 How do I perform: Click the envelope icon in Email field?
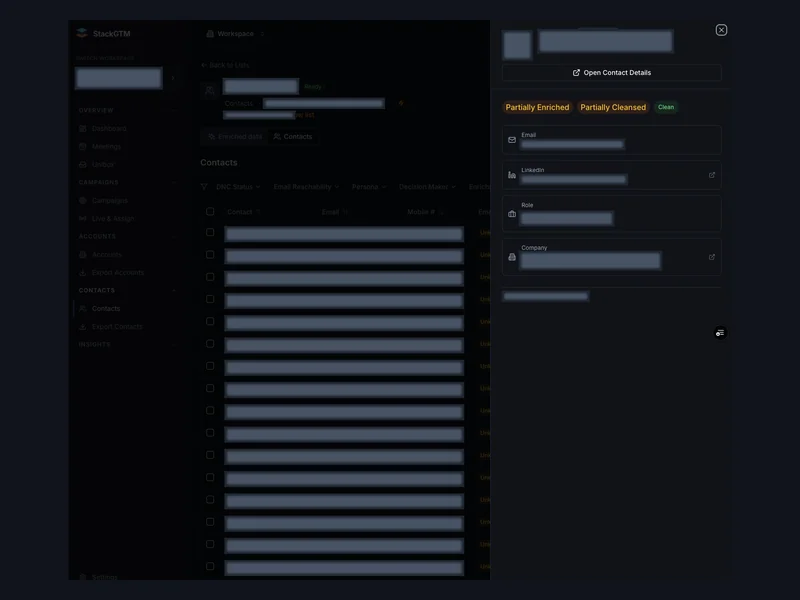pos(512,140)
